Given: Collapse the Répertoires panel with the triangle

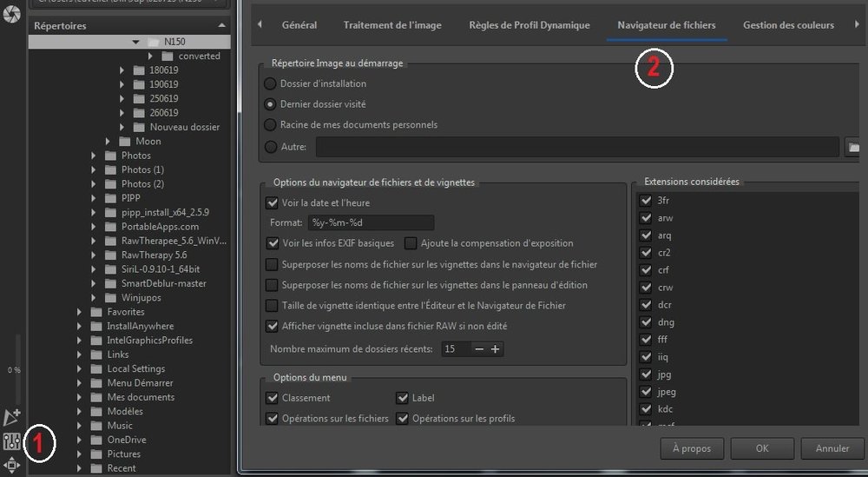Looking at the screenshot, I should (x=221, y=25).
